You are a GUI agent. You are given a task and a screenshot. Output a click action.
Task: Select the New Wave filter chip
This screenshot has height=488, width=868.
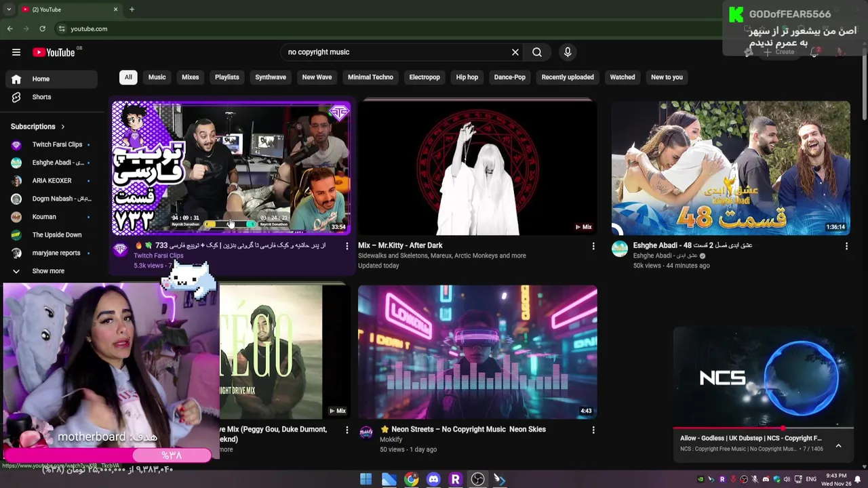point(317,77)
